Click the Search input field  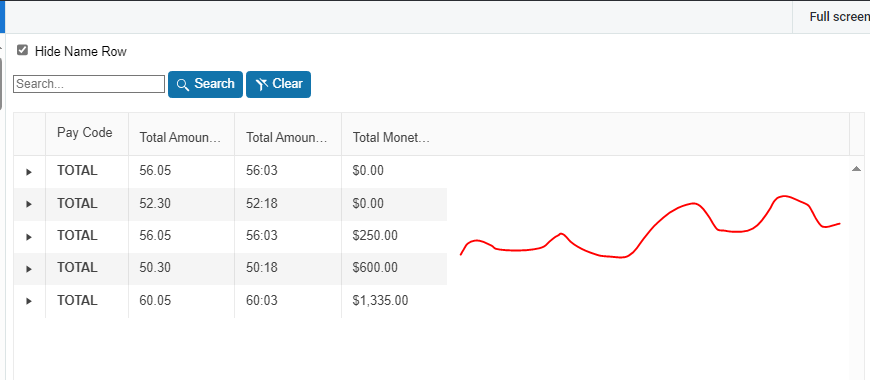point(89,84)
